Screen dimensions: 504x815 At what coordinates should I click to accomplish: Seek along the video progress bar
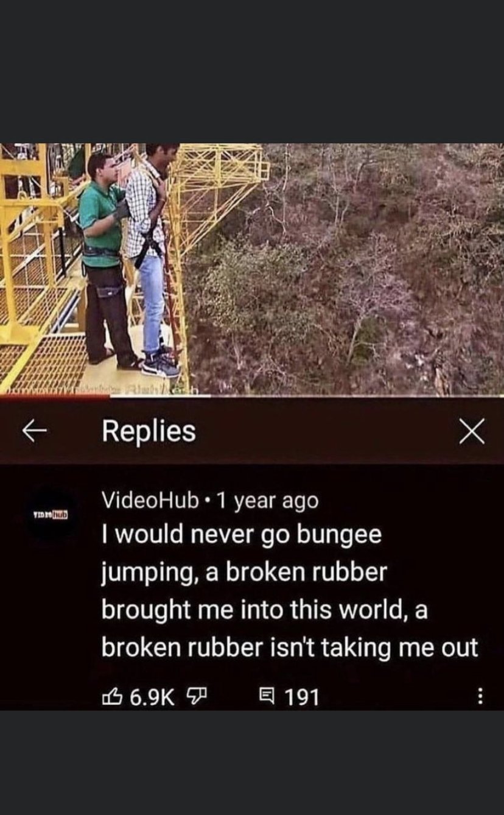(x=252, y=395)
